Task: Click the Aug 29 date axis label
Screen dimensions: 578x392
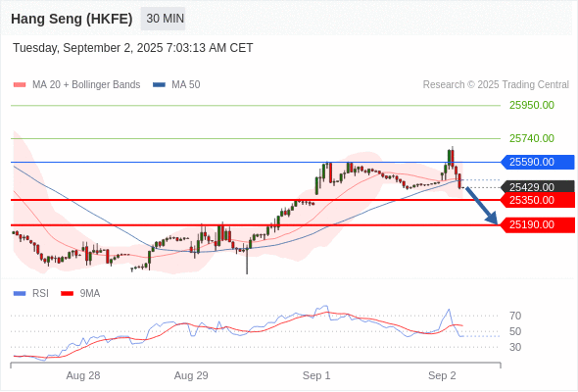Action: 191,375
